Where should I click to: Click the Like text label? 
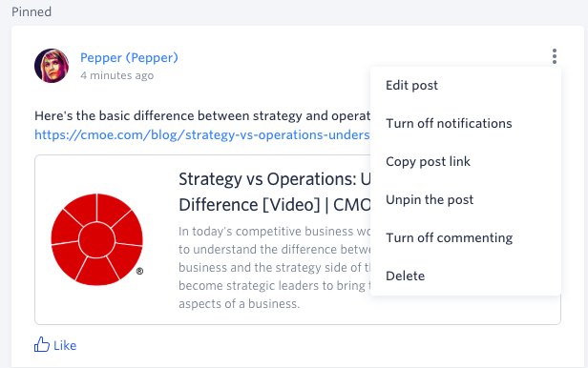pos(65,345)
